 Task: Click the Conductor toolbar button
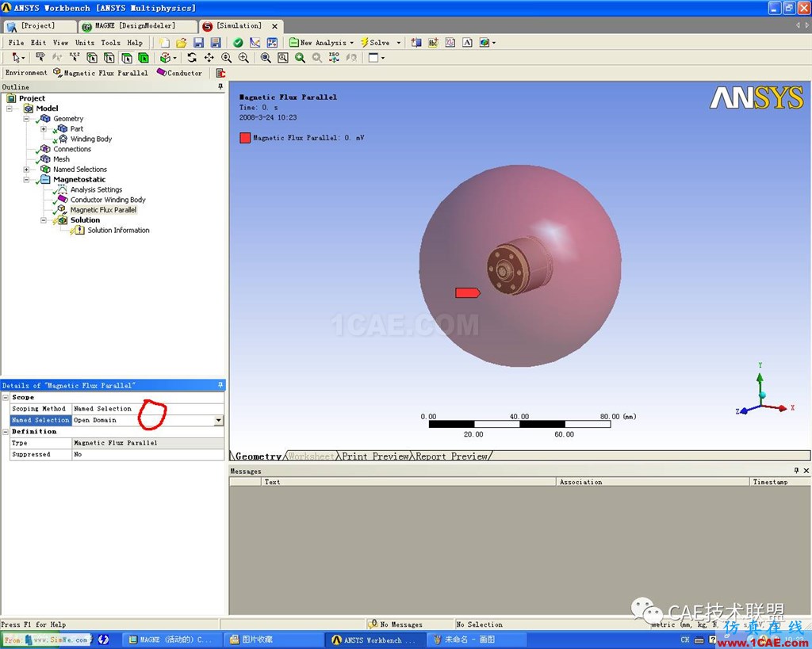(x=180, y=73)
